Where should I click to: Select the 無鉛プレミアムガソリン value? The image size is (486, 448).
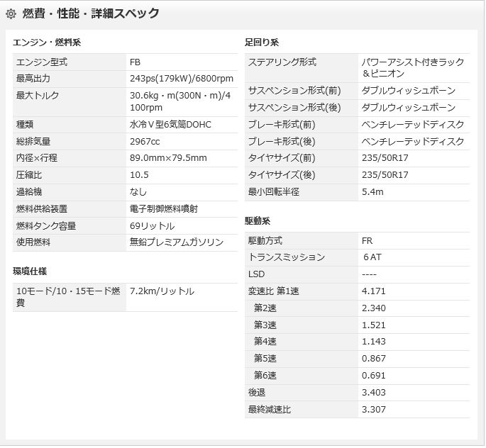177,242
